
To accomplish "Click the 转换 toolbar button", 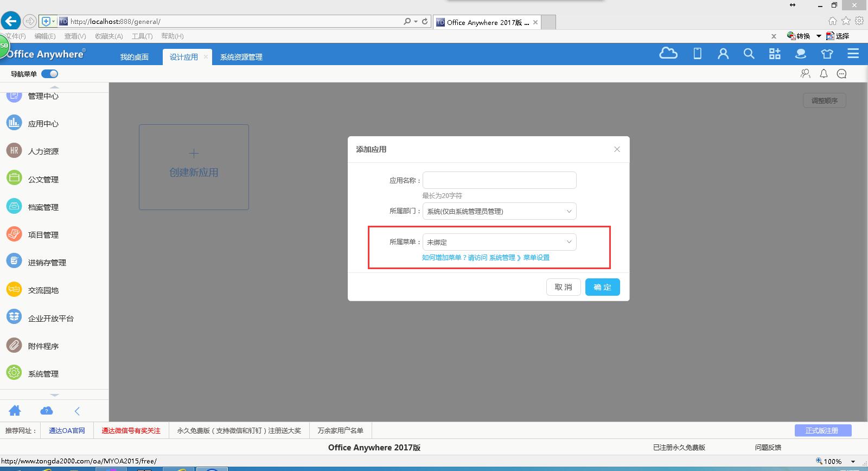I will (x=799, y=36).
